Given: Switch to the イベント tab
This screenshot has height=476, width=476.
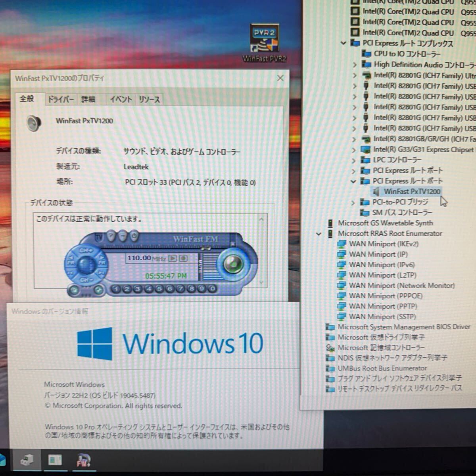Looking at the screenshot, I should [x=121, y=99].
